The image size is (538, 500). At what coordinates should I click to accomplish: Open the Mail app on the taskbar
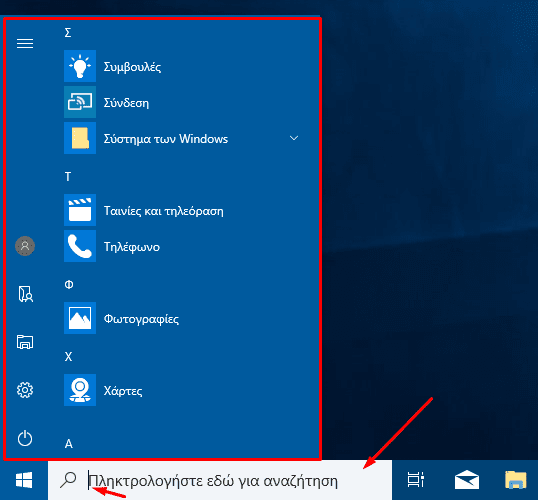point(467,480)
